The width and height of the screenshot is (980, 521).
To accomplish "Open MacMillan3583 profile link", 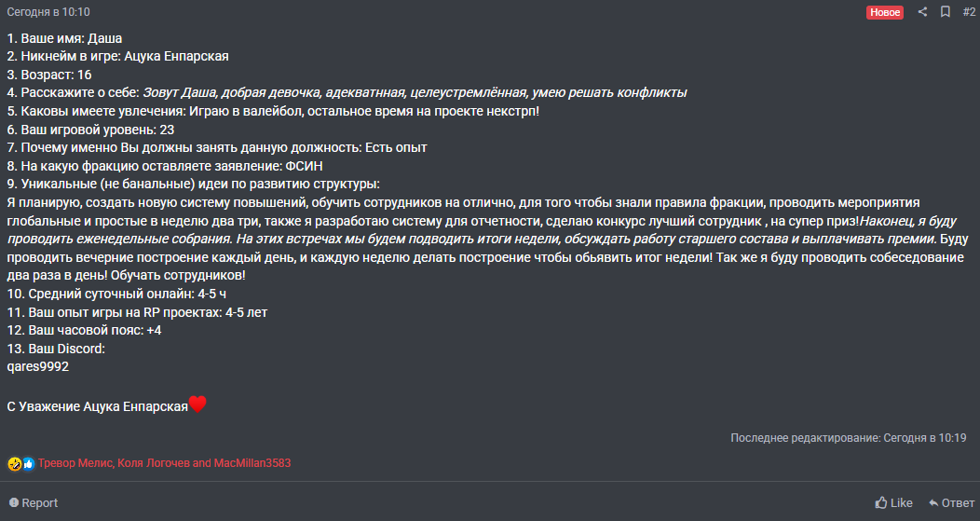I will click(252, 463).
